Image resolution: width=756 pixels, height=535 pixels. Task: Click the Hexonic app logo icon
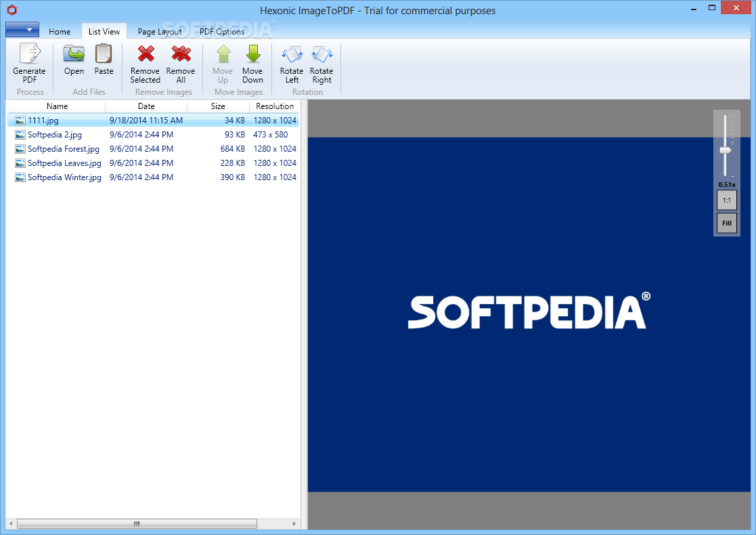coord(12,10)
